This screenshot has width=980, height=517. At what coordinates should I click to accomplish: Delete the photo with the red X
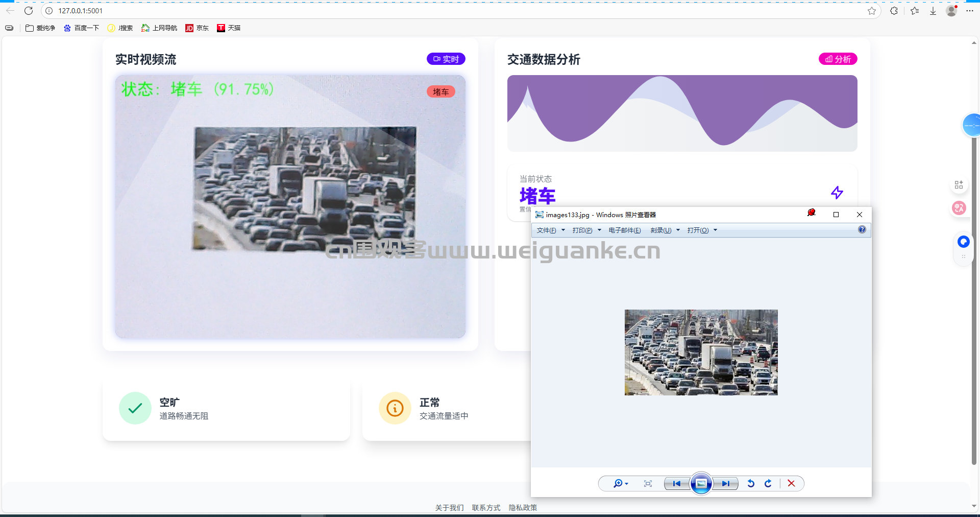pos(791,483)
